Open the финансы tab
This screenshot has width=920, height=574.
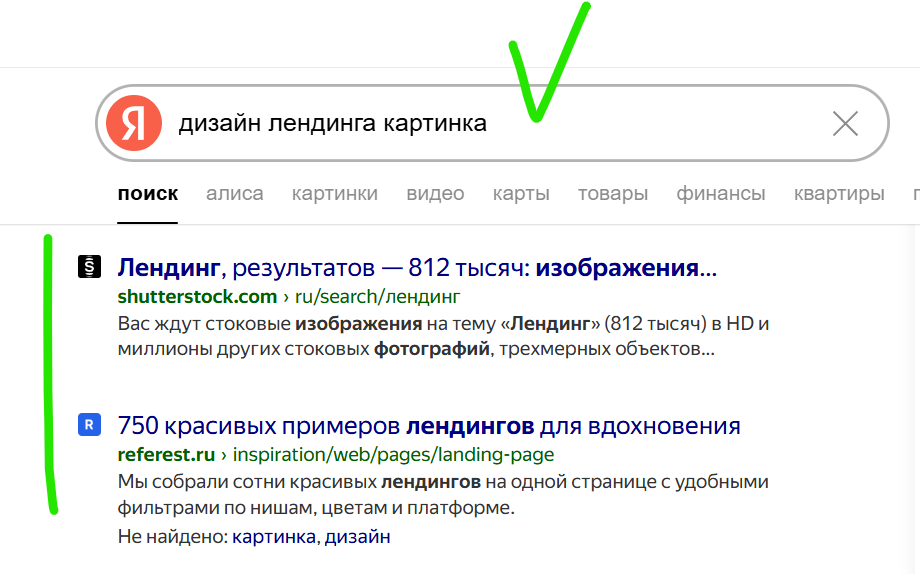[x=721, y=193]
